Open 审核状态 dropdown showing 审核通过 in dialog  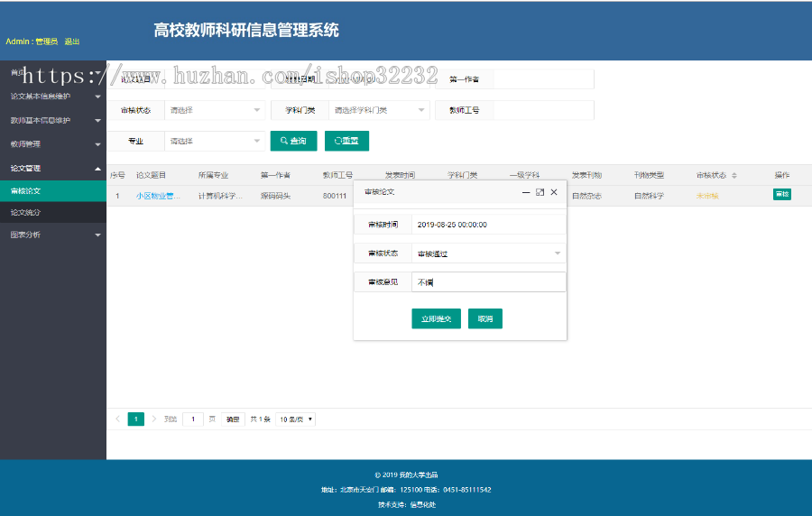pos(488,253)
